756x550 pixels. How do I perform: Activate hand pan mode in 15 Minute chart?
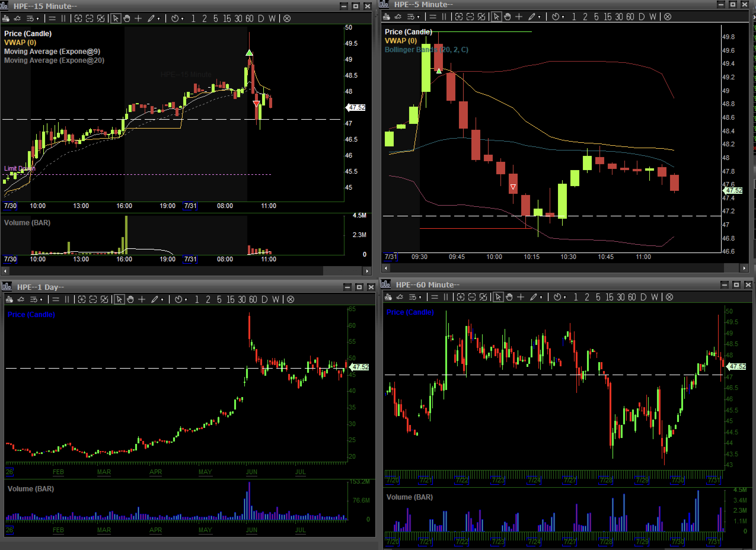(x=127, y=18)
